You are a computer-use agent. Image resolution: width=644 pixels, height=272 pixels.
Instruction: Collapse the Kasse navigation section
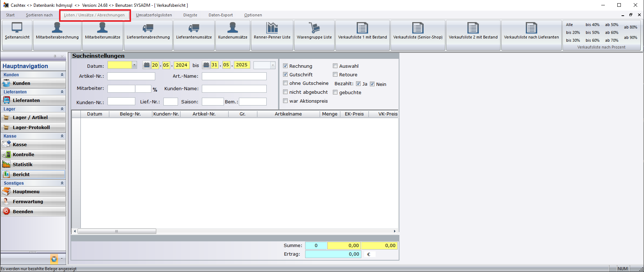coord(62,136)
